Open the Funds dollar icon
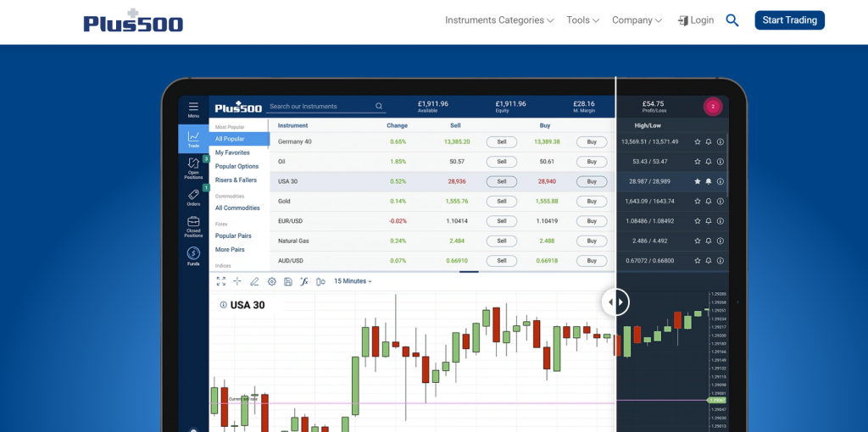Image resolution: width=868 pixels, height=432 pixels. pyautogui.click(x=193, y=253)
